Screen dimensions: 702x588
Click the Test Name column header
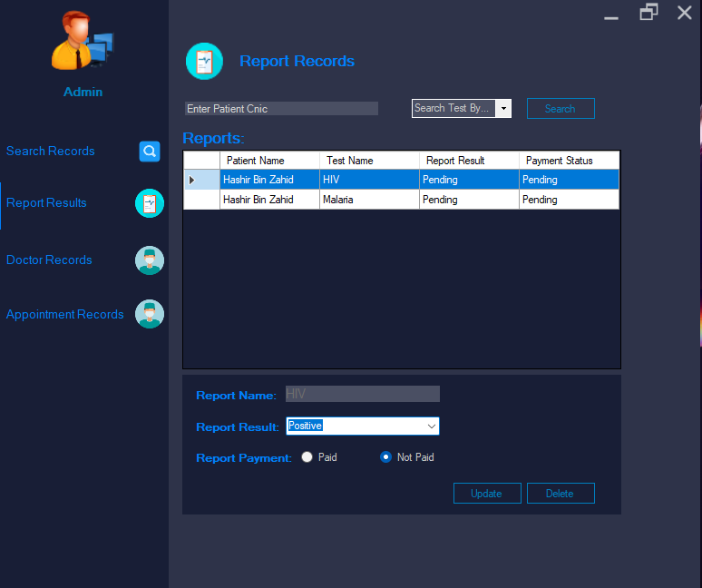click(369, 161)
